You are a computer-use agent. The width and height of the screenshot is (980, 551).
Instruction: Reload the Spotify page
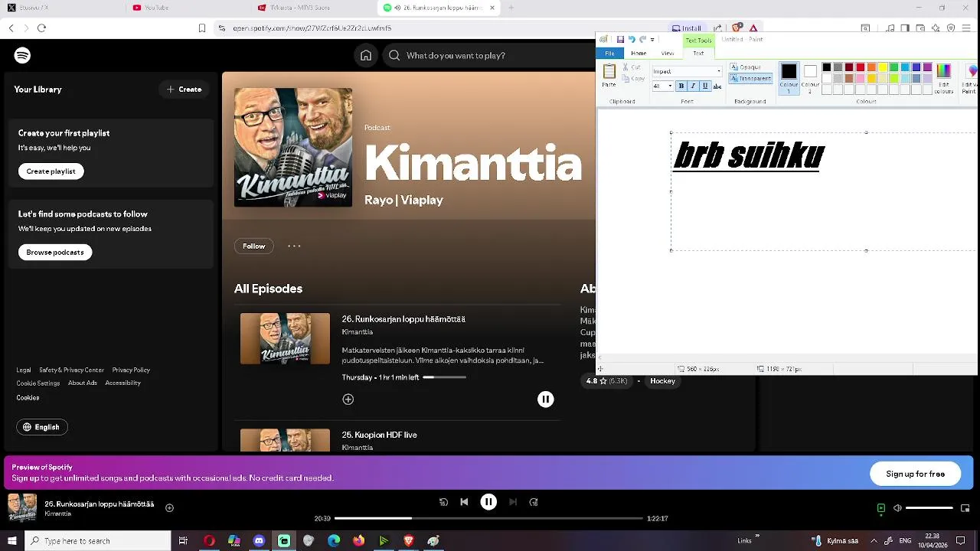click(41, 28)
